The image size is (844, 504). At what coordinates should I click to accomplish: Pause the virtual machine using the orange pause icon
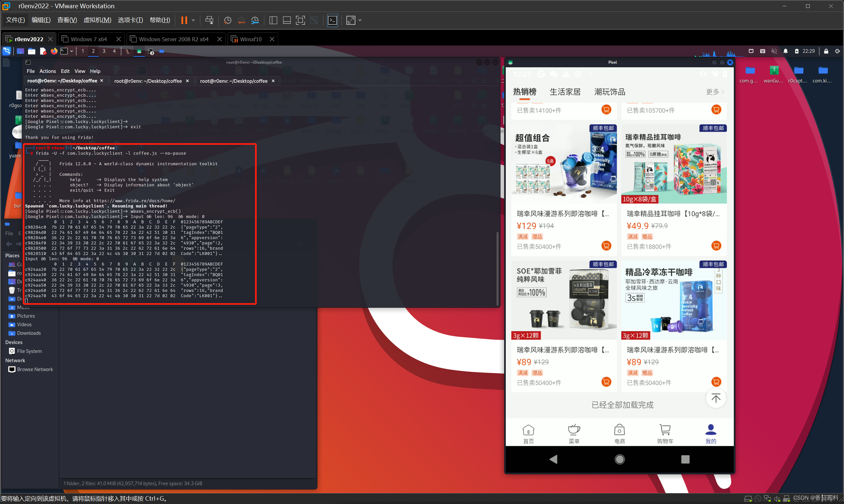pyautogui.click(x=184, y=20)
